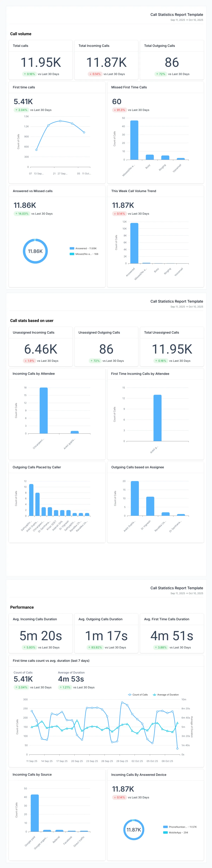
Task: Click the Google paid bar in Incoming Calls by Source
Action: coord(35,813)
